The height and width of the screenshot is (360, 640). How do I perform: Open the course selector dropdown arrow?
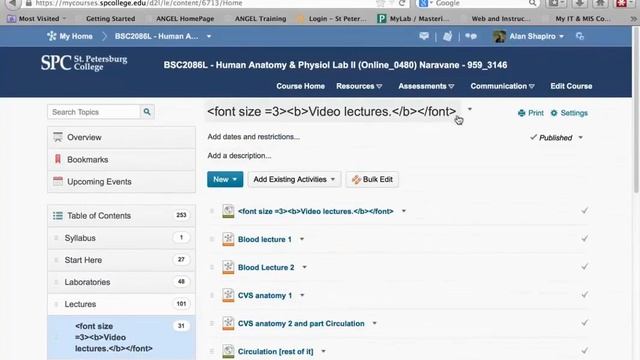(209, 36)
